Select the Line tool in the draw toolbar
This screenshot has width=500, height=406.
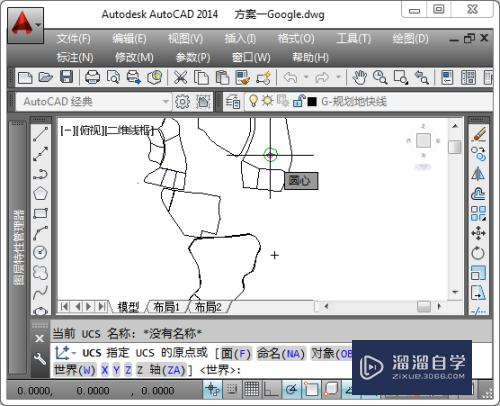click(x=41, y=134)
